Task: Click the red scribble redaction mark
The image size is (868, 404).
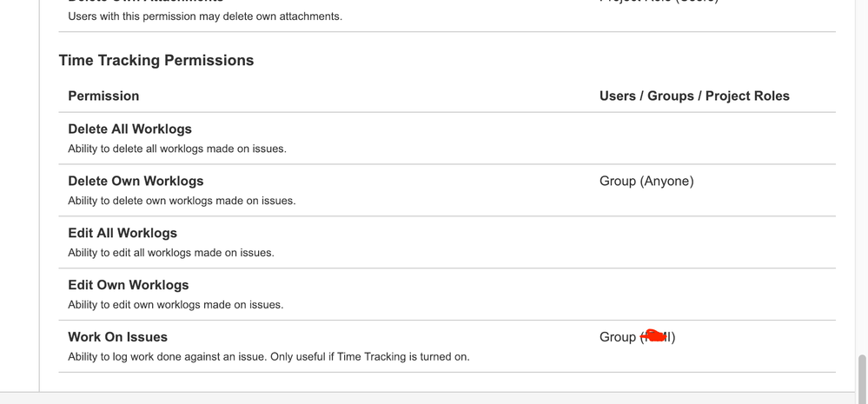Action: pos(655,336)
